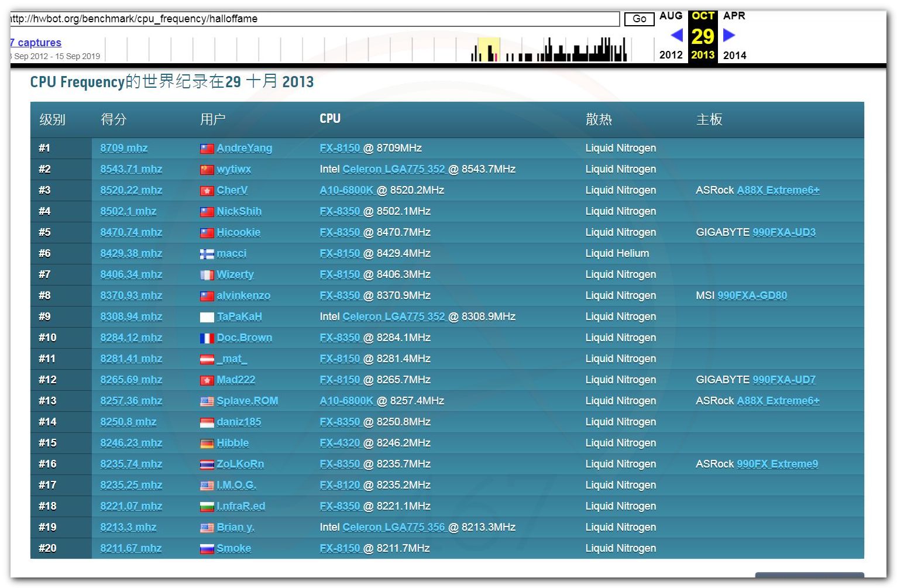Open the 8709 mhz score link
The width and height of the screenshot is (897, 588).
(124, 148)
